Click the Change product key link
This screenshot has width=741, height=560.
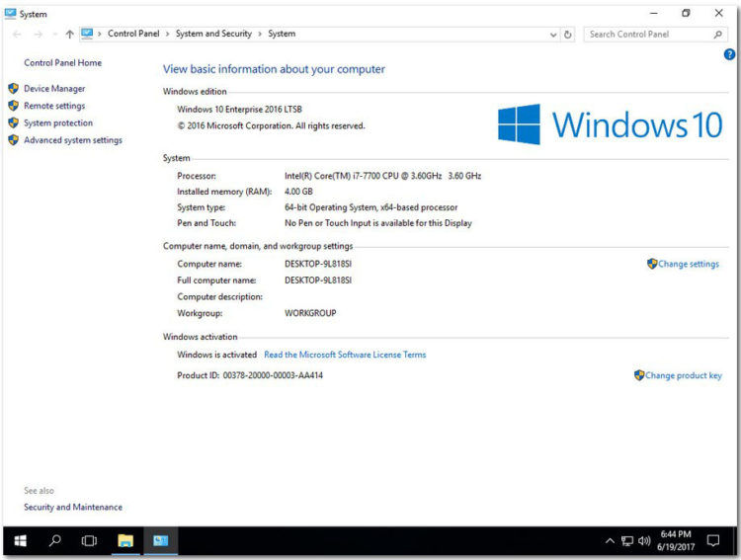684,375
